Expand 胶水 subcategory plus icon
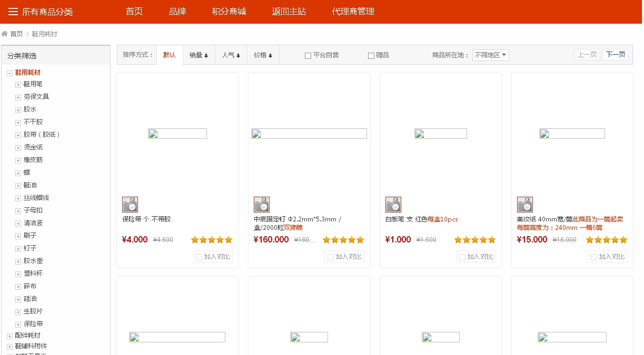644x355 pixels. [18, 110]
